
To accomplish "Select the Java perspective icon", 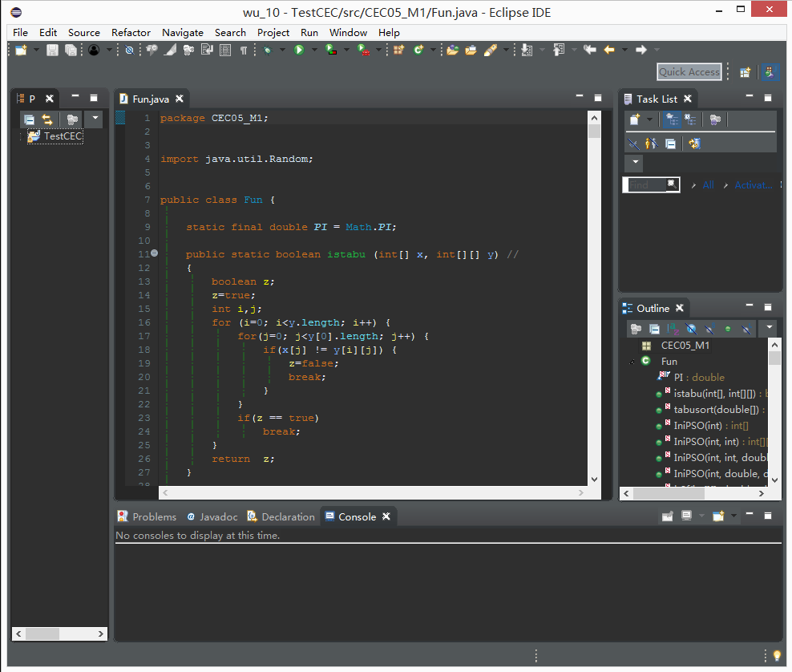I will 770,72.
